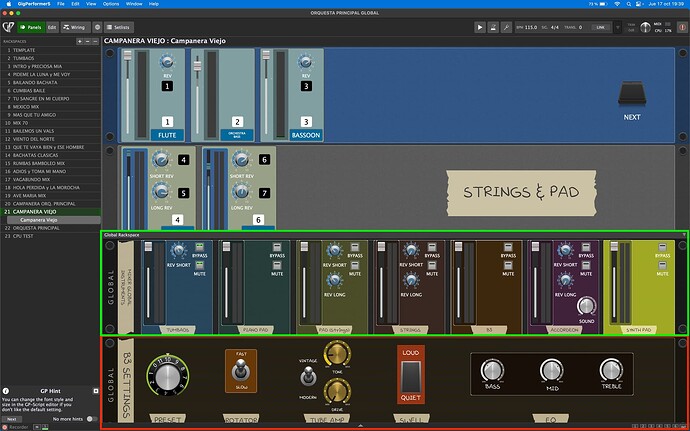Click the TUMBAOS REV SHORT knob
Screen dimensions: 690x431
click(179, 250)
